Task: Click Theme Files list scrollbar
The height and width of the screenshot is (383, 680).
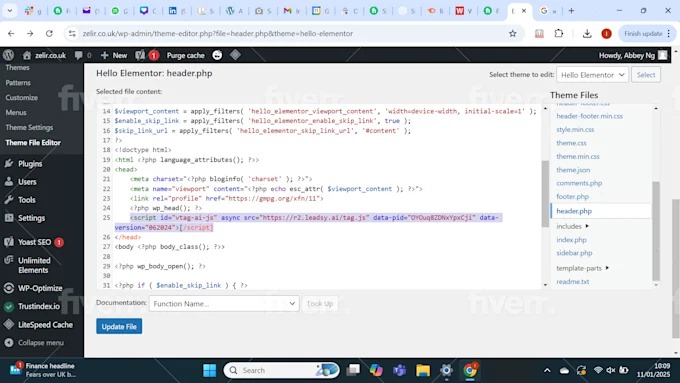Action: pyautogui.click(x=656, y=231)
